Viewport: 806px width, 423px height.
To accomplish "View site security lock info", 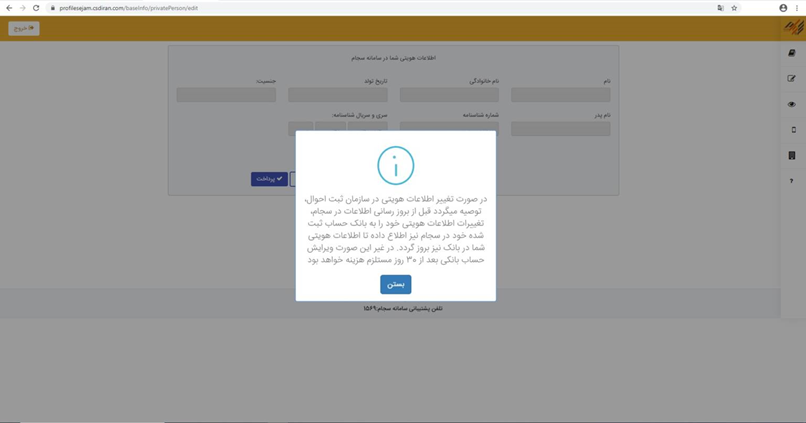I will point(52,8).
